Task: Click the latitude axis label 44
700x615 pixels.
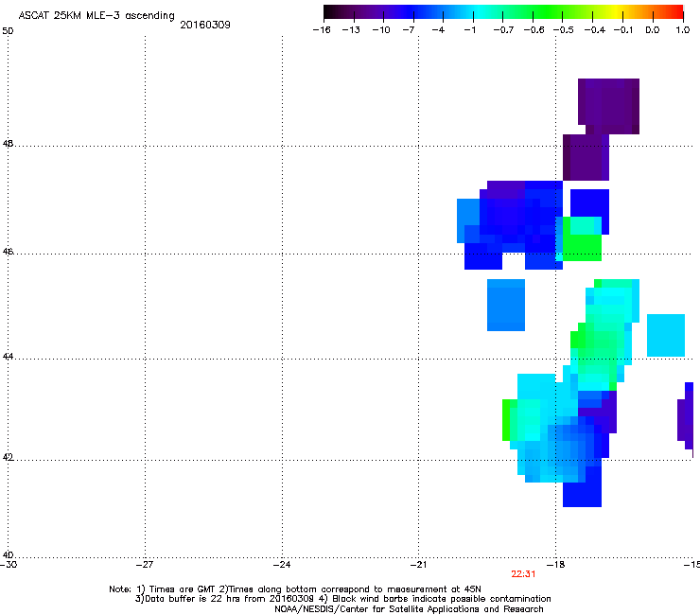Action: tap(8, 357)
